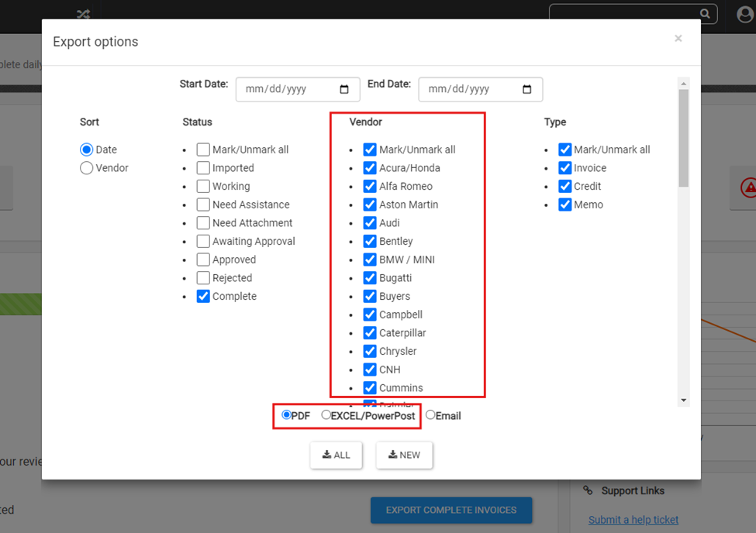Focus the Start Date input field
Screen dimensions: 756x533
(x=298, y=89)
